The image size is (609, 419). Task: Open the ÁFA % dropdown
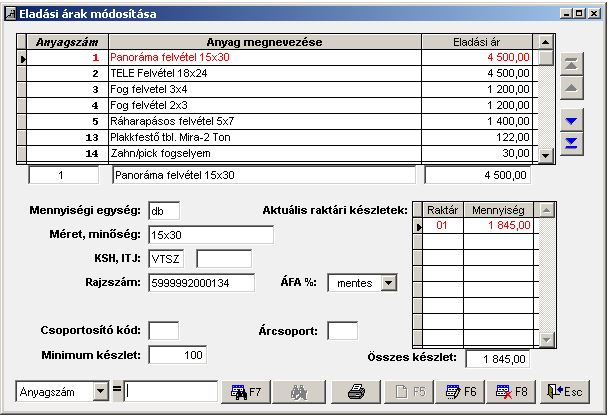coord(388,283)
